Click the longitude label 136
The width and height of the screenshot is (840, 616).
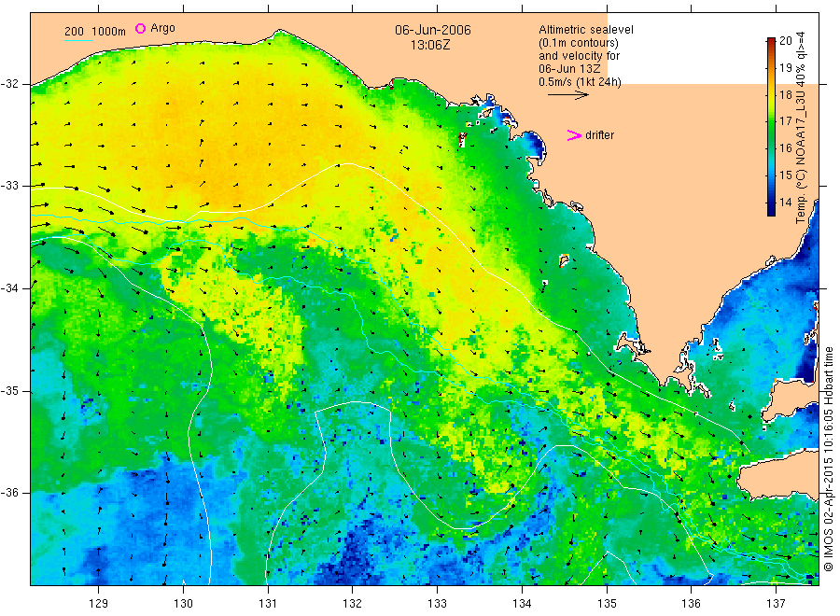tap(691, 604)
